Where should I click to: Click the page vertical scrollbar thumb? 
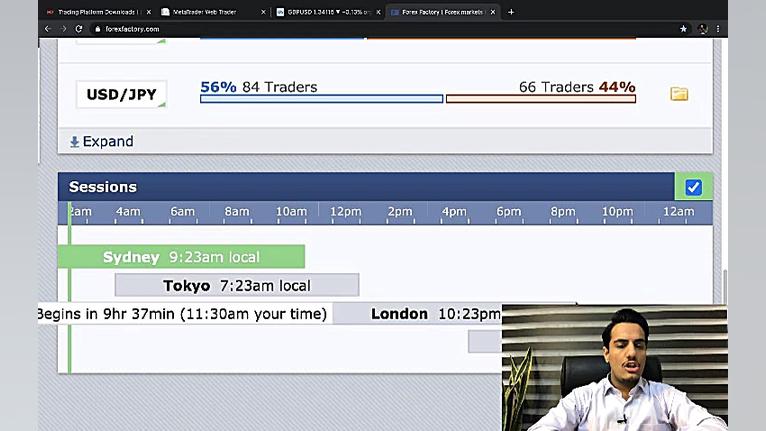725,286
